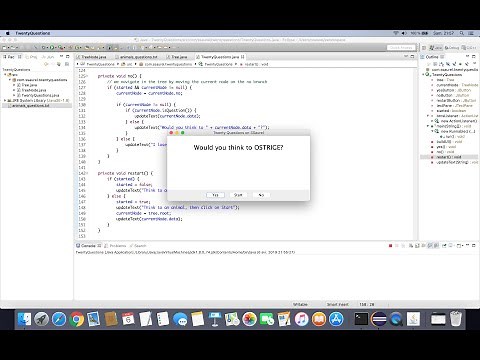Viewport: 480px width, 360px height.
Task: Click the Wi-Fi icon in menu bar
Action: 396,33
